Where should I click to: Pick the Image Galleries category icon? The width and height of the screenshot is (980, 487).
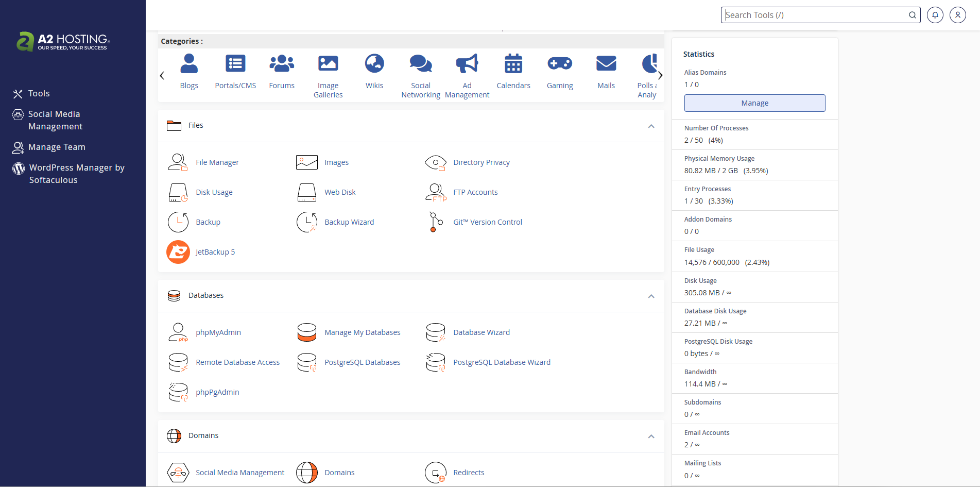click(328, 63)
